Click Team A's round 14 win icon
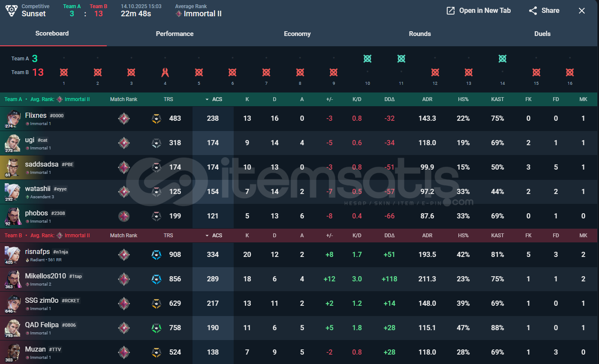 coord(503,59)
